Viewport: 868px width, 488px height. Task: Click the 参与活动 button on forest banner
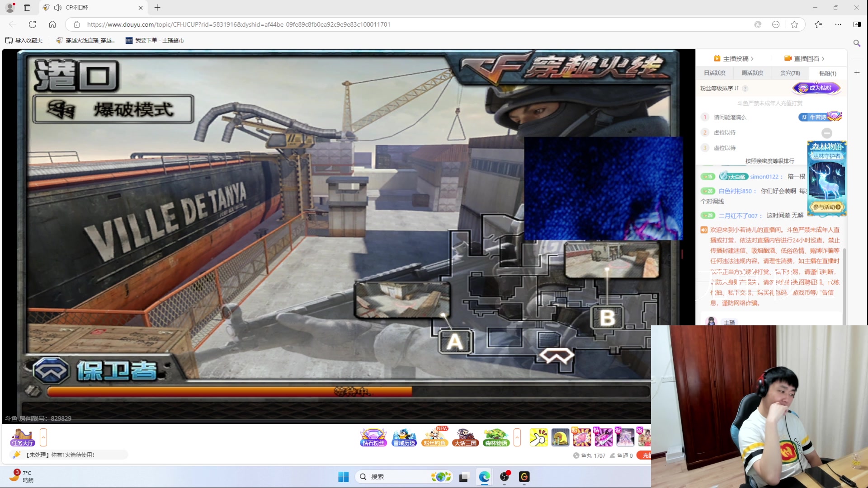point(827,207)
